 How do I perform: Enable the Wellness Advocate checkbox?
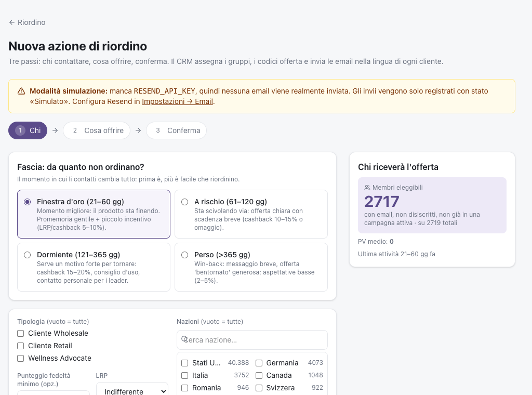21,358
